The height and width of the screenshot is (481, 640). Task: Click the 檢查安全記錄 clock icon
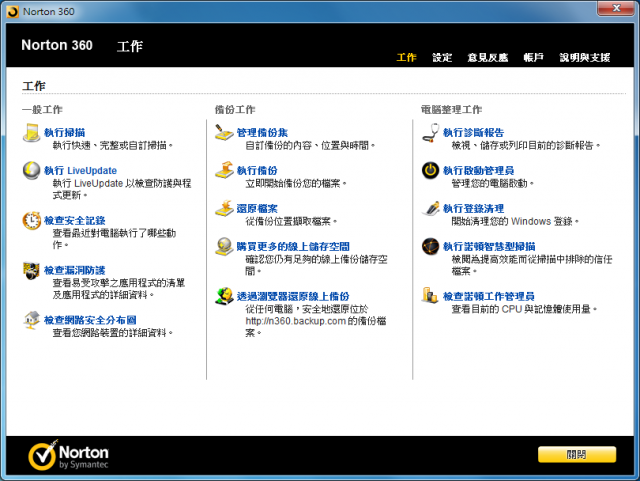pos(31,221)
